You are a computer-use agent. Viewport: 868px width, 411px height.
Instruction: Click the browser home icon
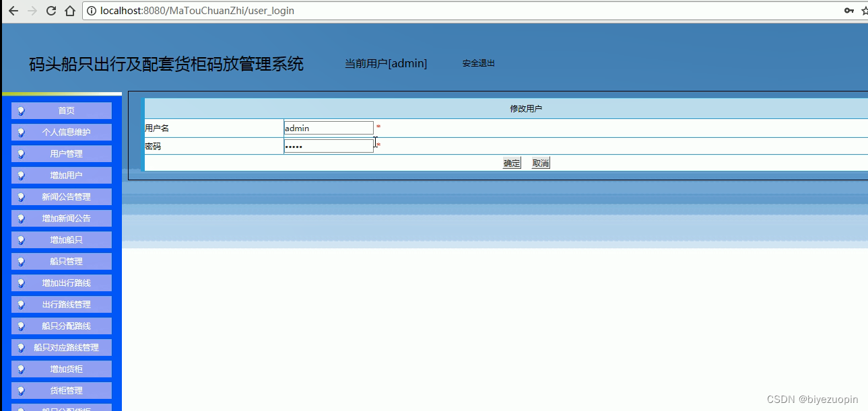[x=70, y=10]
